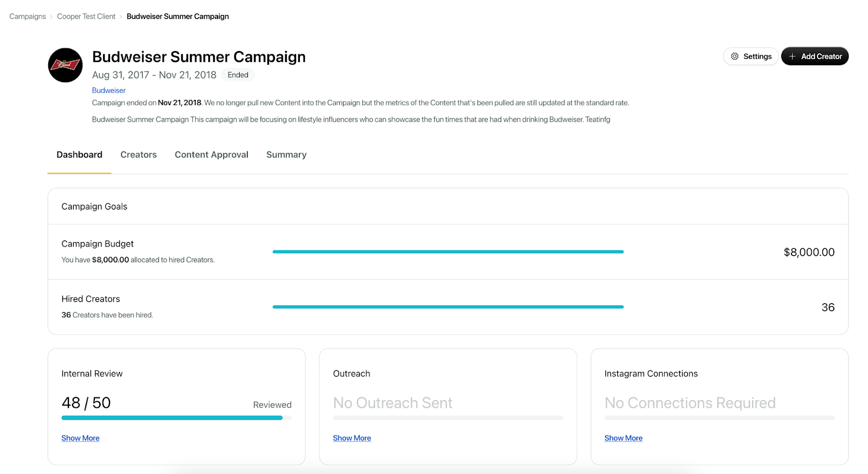This screenshot has width=868, height=474.
Task: Click the No Outreach Sent text
Action: 393,403
